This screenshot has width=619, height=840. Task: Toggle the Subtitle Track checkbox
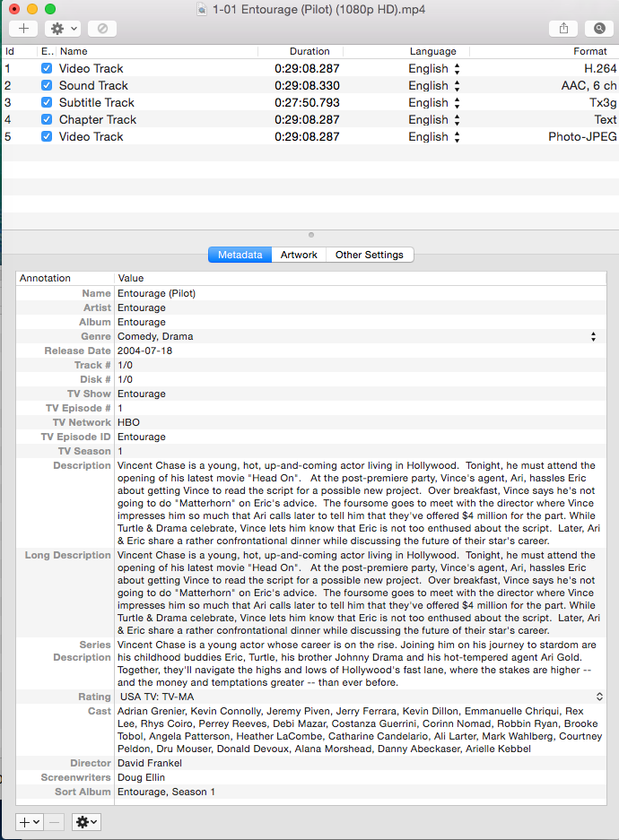(47, 102)
